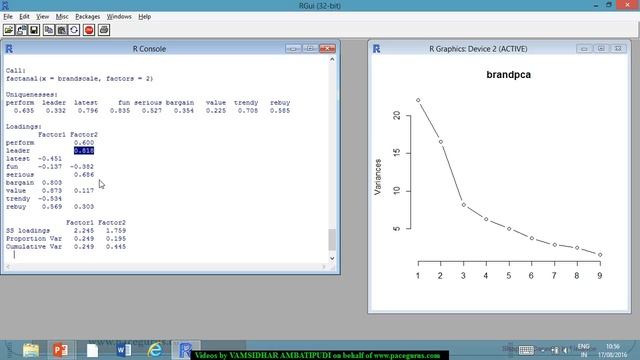
Task: Open PowerPoint from the taskbar
Action: coord(60,350)
